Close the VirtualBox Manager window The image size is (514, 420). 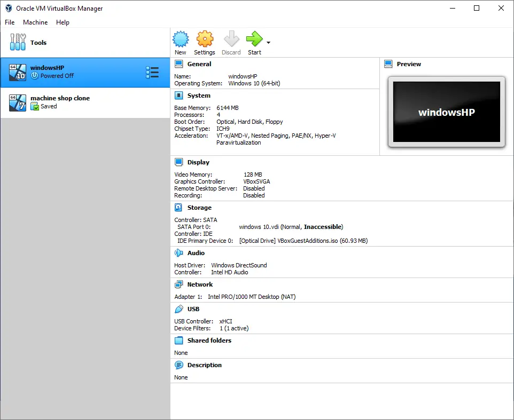(x=501, y=8)
